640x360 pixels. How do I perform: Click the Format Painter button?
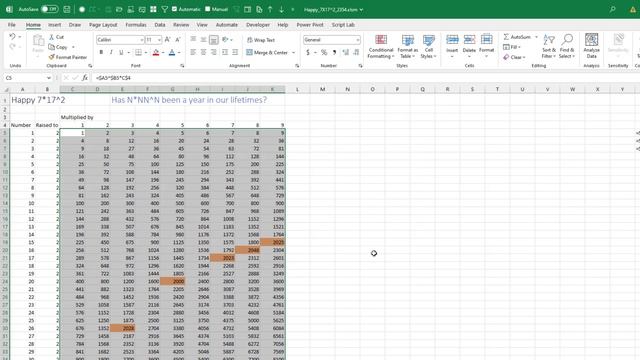tap(68, 57)
